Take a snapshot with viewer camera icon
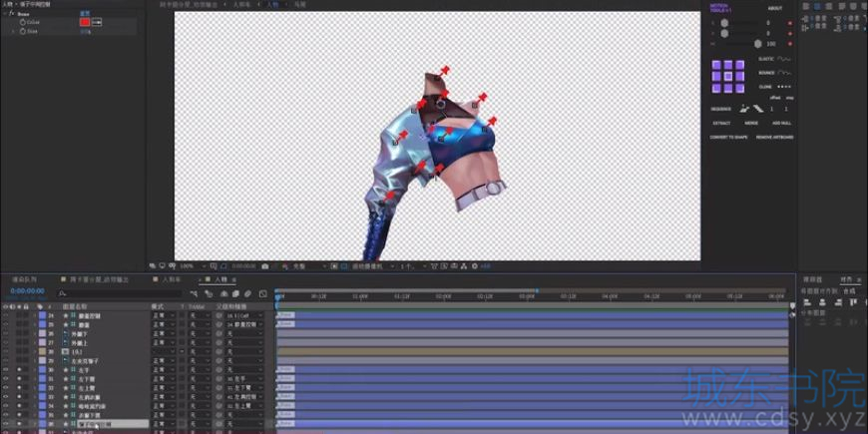The width and height of the screenshot is (868, 434). click(265, 266)
